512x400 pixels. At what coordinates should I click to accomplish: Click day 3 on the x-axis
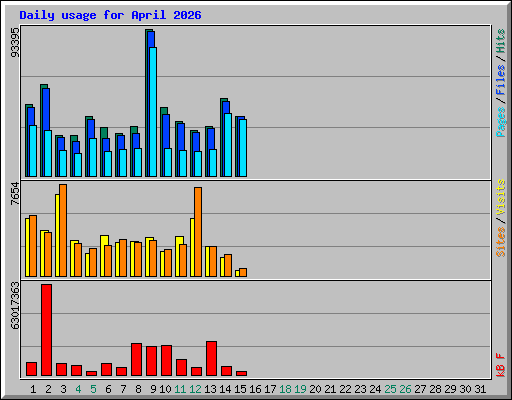pos(63,389)
